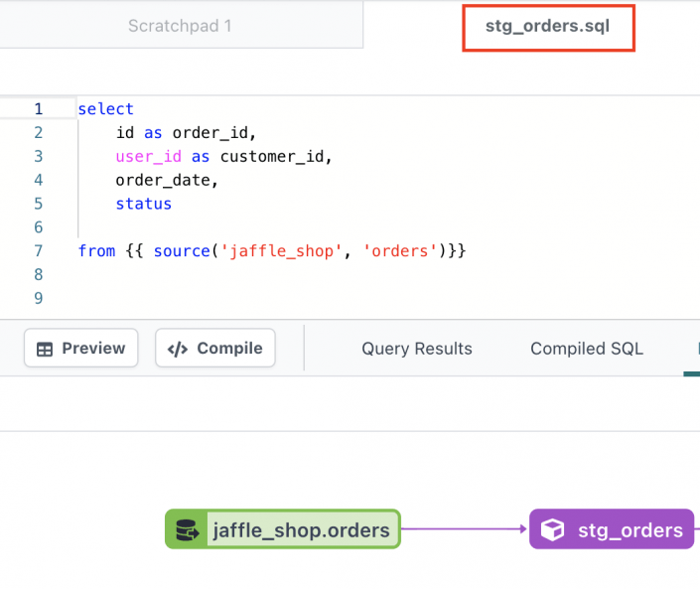
Task: Click the table icon on Preview button
Action: (45, 349)
